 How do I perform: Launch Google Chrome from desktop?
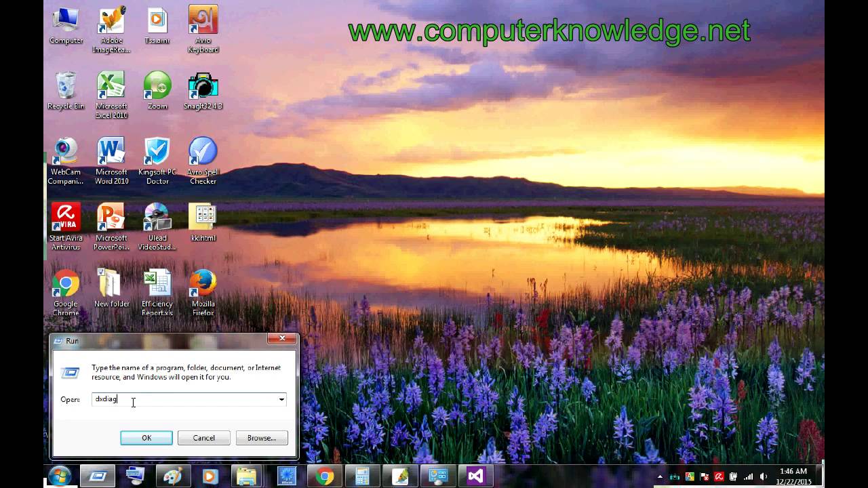66,293
